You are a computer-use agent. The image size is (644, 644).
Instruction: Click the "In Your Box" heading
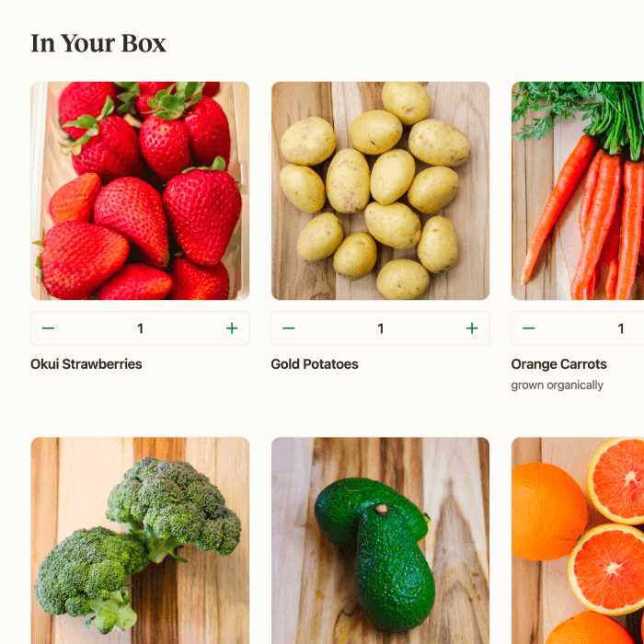click(x=98, y=43)
